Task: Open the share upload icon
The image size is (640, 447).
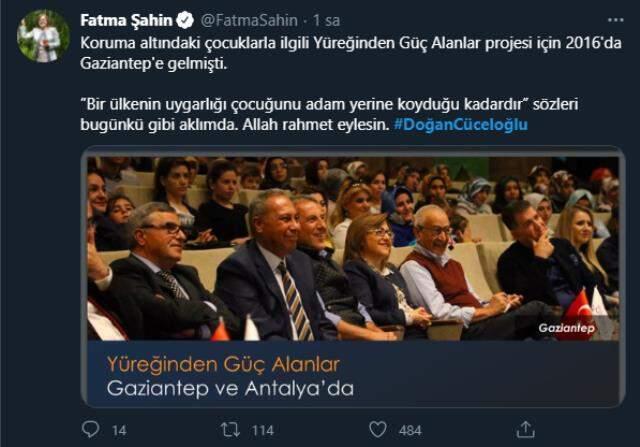Action: click(525, 429)
